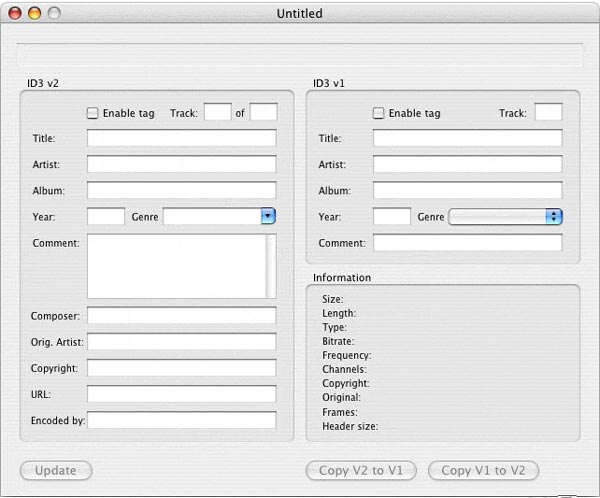Viewport: 600px width, 498px height.
Task: Focus the Composer field
Action: (x=181, y=315)
